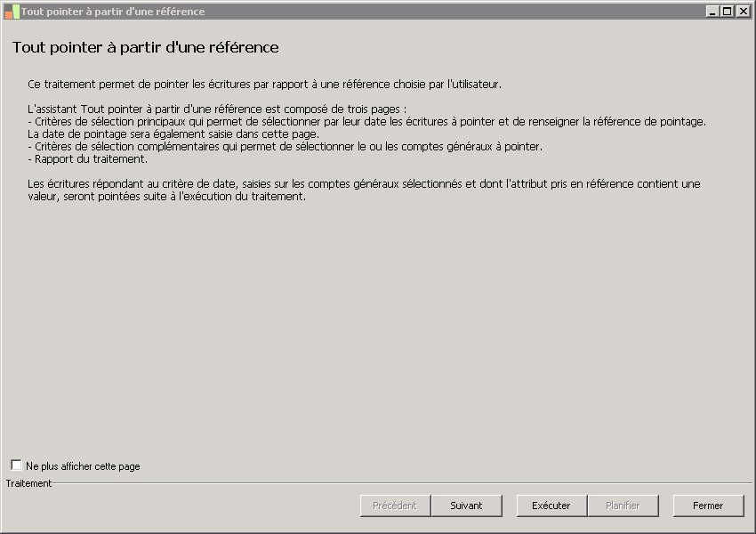Screen dimensions: 756x534
Task: Click the greyed-out Planifier button
Action: click(x=623, y=506)
